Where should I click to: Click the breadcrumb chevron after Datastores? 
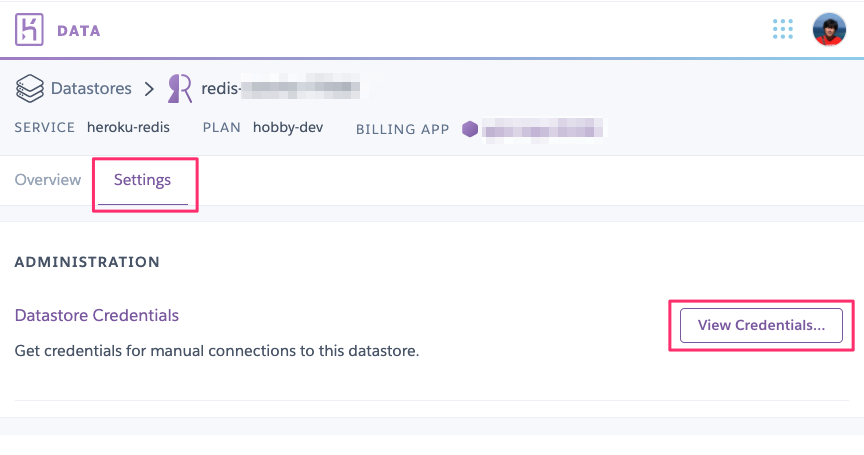149,89
